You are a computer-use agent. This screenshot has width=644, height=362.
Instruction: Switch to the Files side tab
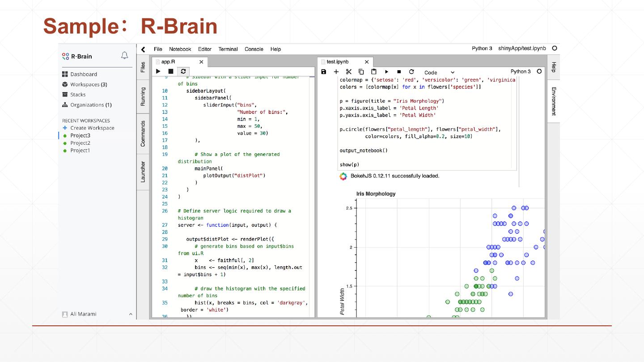click(x=143, y=67)
